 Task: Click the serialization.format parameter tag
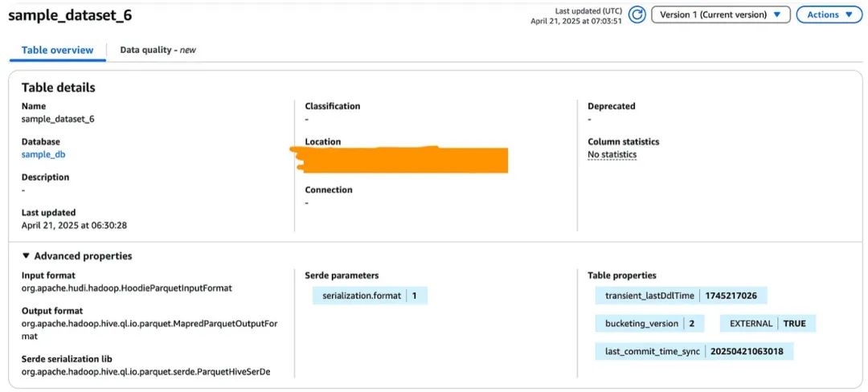pyautogui.click(x=370, y=296)
